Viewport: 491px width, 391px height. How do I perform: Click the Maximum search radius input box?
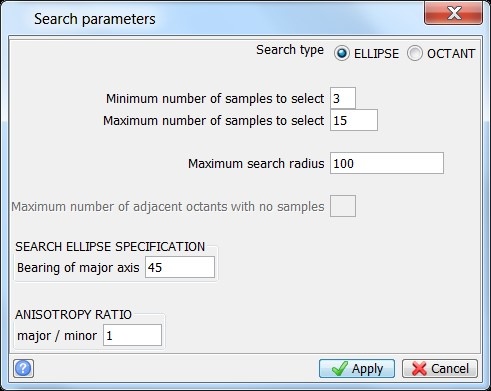387,163
